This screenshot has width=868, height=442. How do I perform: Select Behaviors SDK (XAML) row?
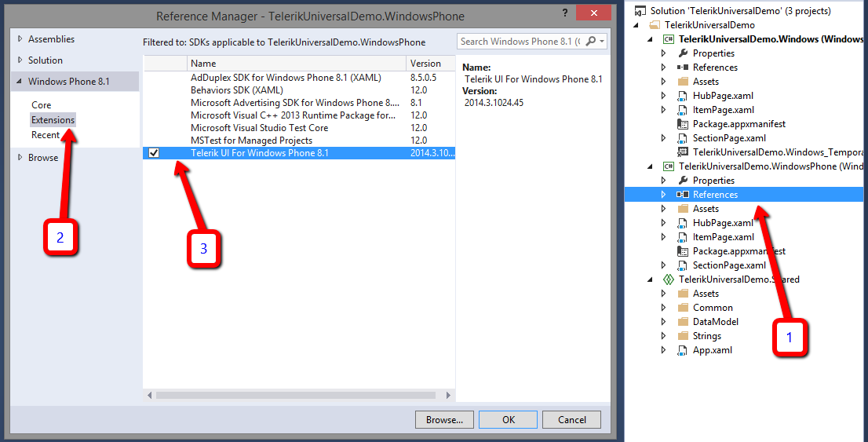[x=299, y=89]
